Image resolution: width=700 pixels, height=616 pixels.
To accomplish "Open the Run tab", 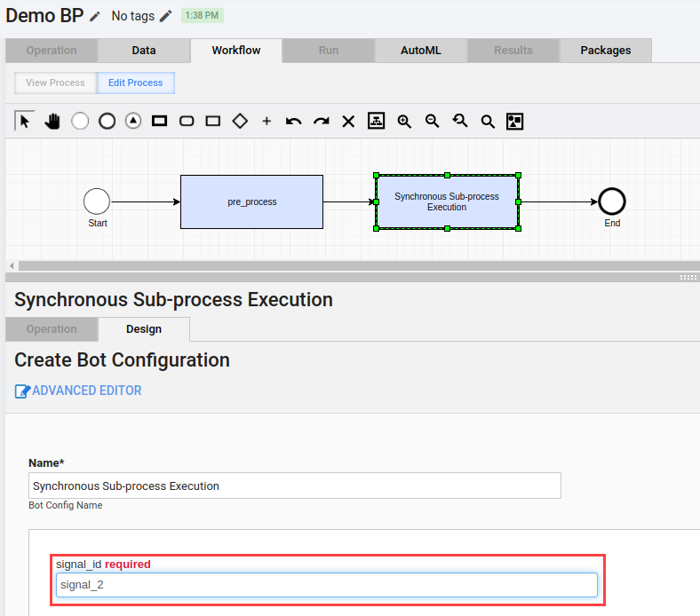I will click(329, 51).
